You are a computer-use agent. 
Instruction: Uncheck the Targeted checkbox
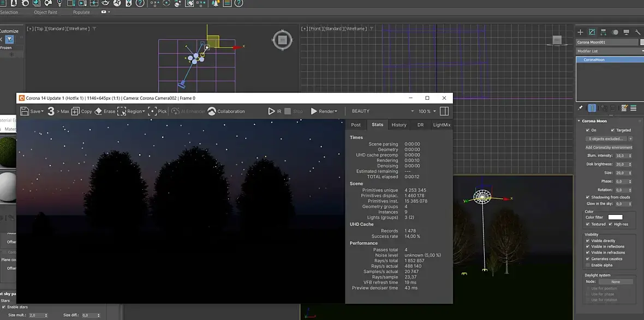pos(612,130)
